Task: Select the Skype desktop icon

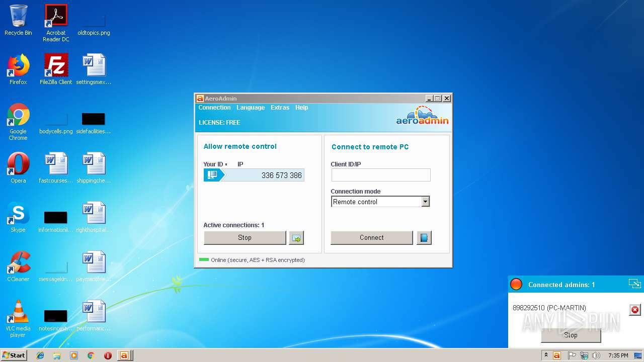Action: tap(18, 217)
